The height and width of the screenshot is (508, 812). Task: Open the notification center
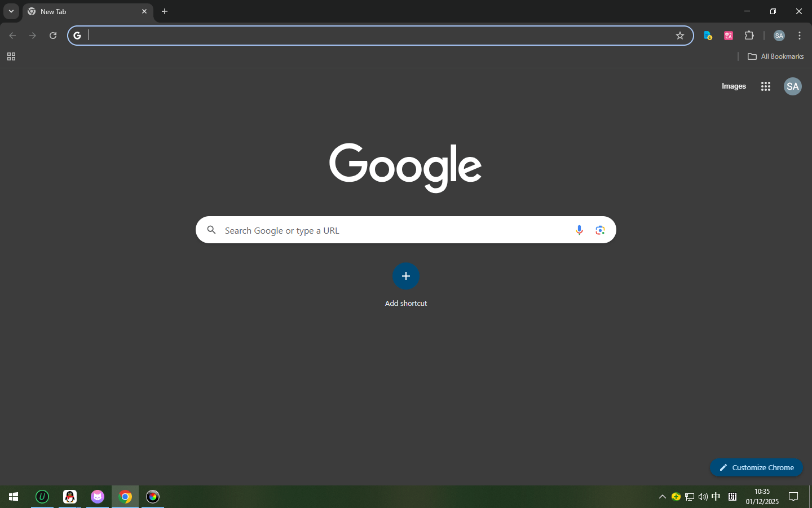tap(793, 497)
